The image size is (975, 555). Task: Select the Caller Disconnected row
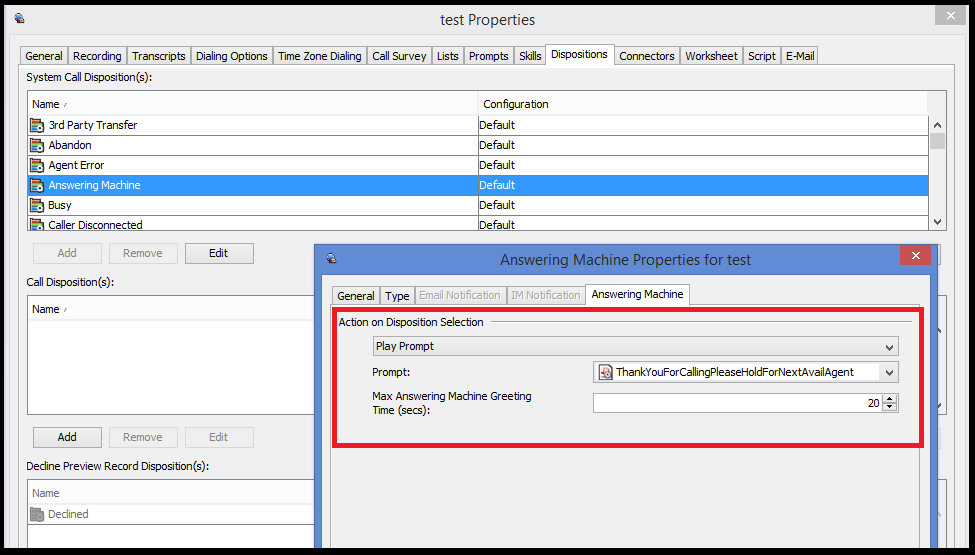click(478, 224)
